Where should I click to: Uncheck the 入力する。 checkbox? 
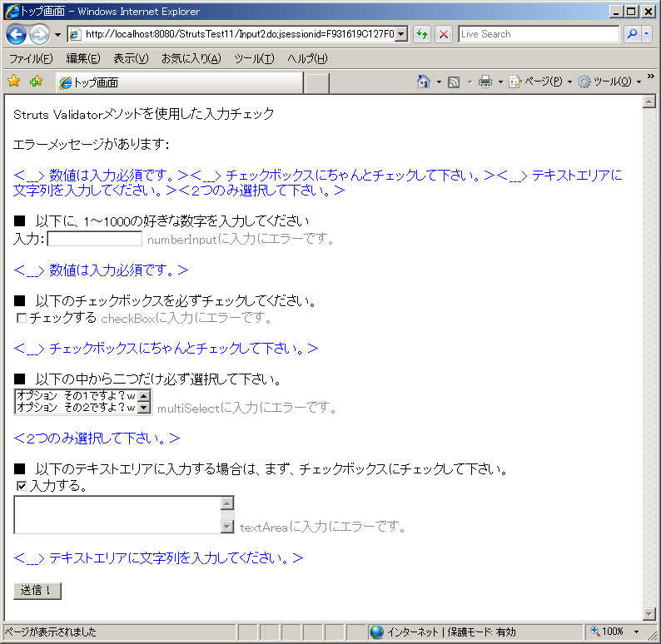(x=22, y=486)
